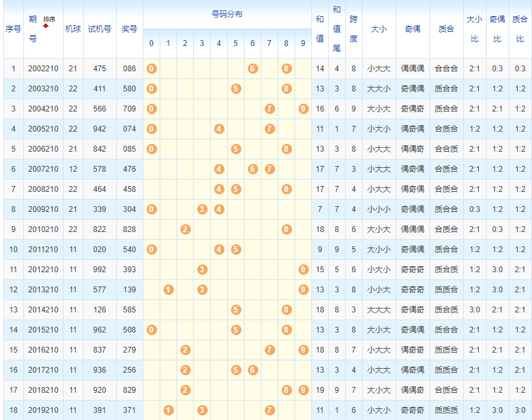
Task: Click the red sort arrow under 排序
Action: tap(46, 27)
